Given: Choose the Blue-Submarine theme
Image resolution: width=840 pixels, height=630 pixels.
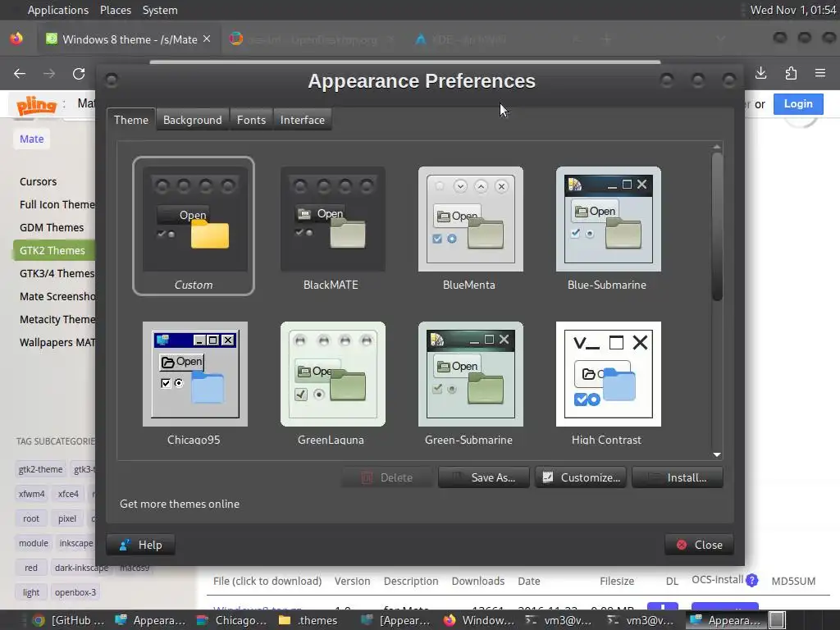Looking at the screenshot, I should 608,229.
